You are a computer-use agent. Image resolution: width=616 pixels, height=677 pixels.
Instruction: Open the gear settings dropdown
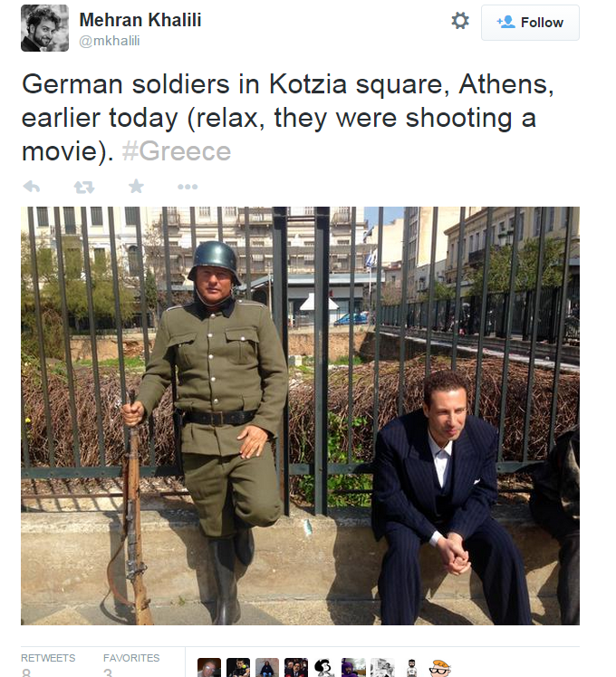(460, 21)
